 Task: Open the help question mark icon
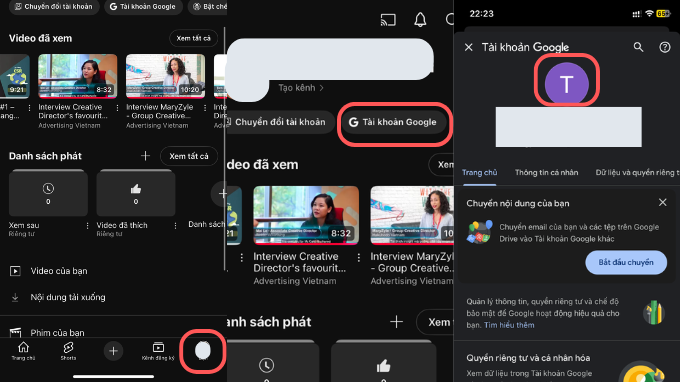(x=665, y=47)
